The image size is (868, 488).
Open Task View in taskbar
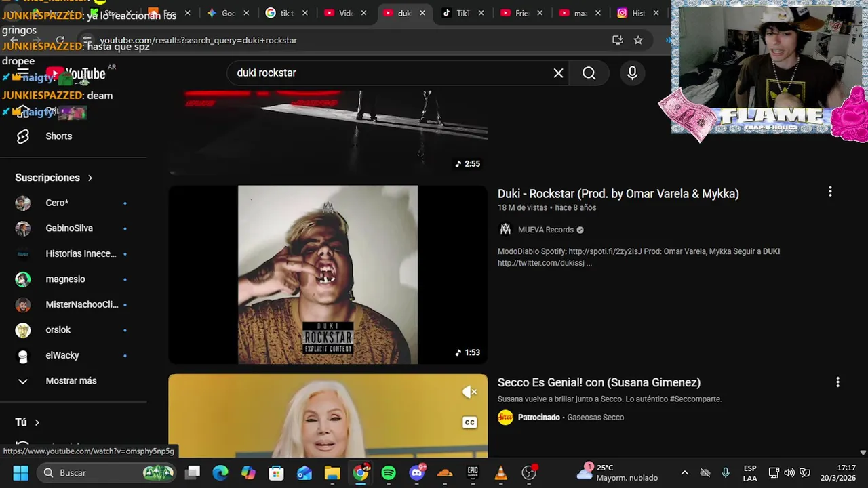tap(193, 472)
